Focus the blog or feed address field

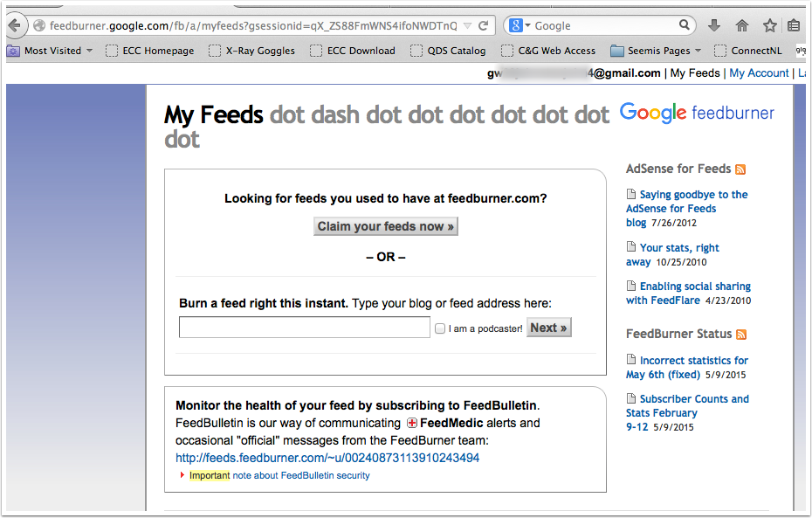(305, 328)
